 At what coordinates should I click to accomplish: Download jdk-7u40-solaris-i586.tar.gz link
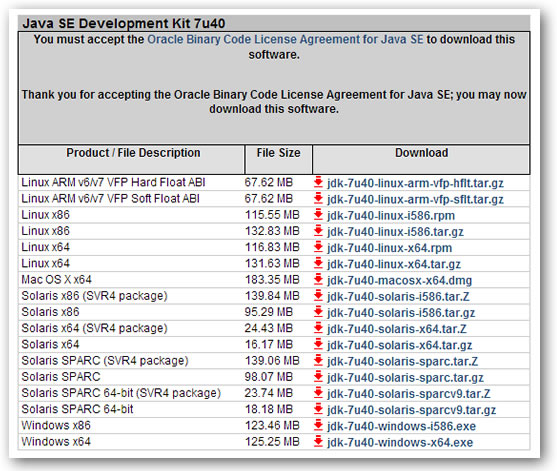(x=401, y=313)
